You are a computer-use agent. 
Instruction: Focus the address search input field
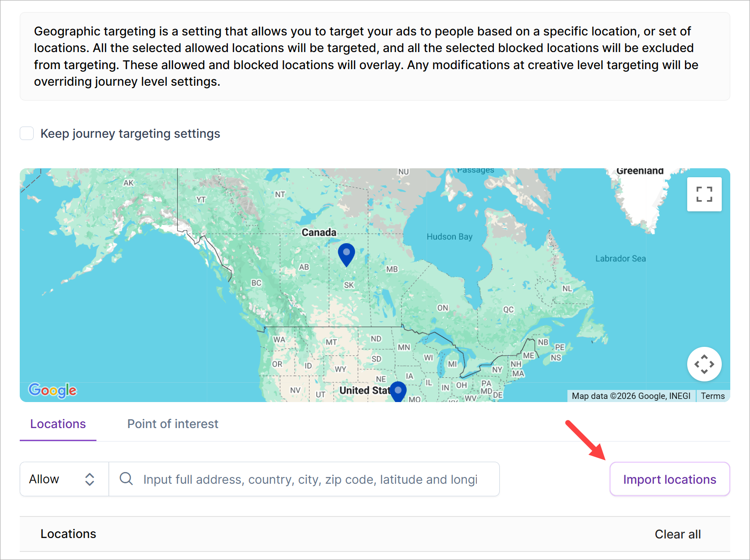tap(310, 479)
